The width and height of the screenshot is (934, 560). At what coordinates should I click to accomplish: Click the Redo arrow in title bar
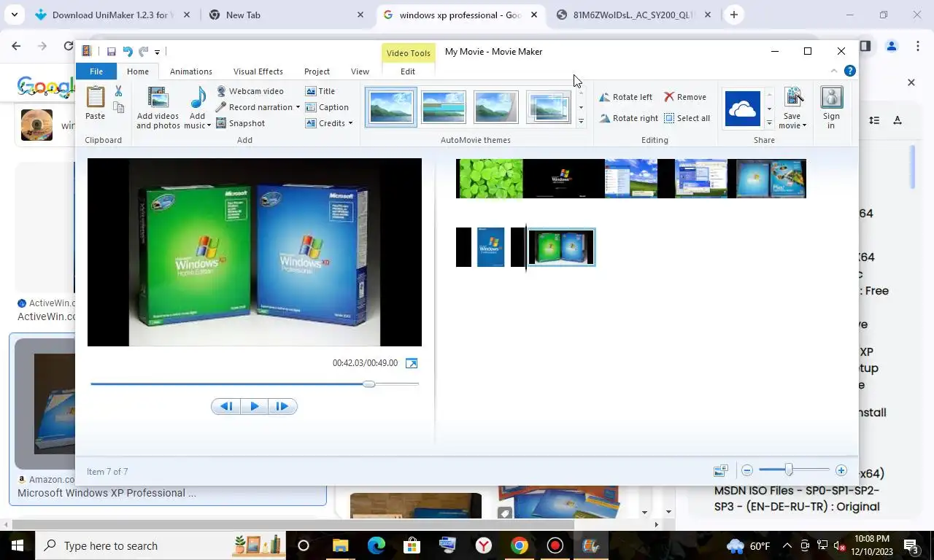[x=143, y=51]
